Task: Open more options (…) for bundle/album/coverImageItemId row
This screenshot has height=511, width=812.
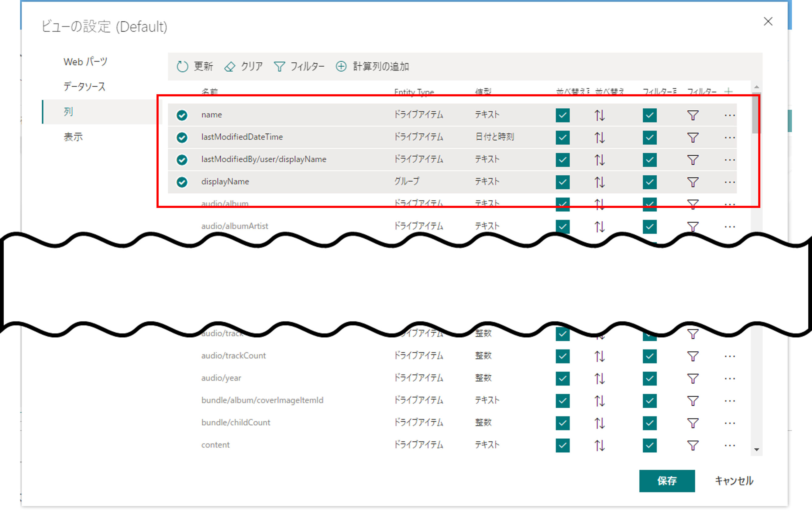Action: 729,401
